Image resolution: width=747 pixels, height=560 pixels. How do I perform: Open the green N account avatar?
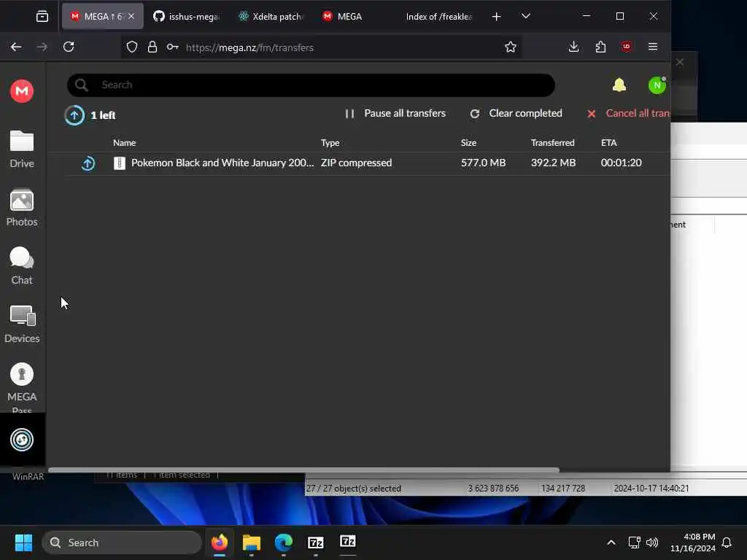657,86
